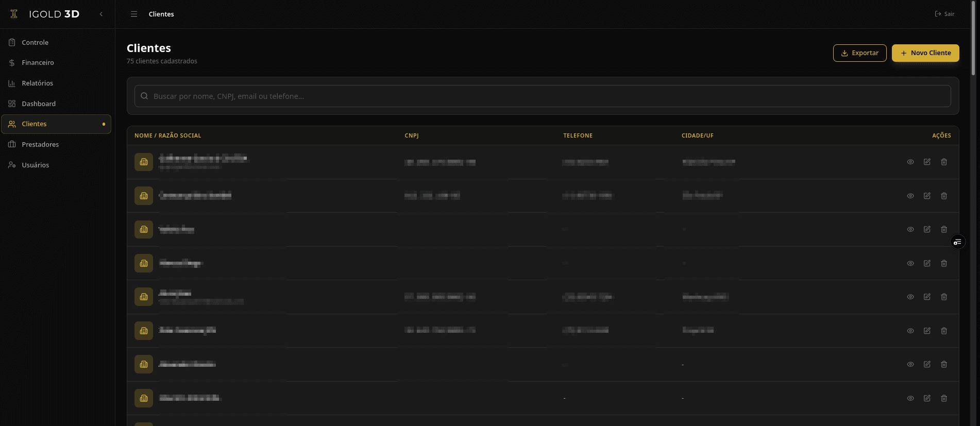Delete the first client with the trash icon

(x=944, y=162)
